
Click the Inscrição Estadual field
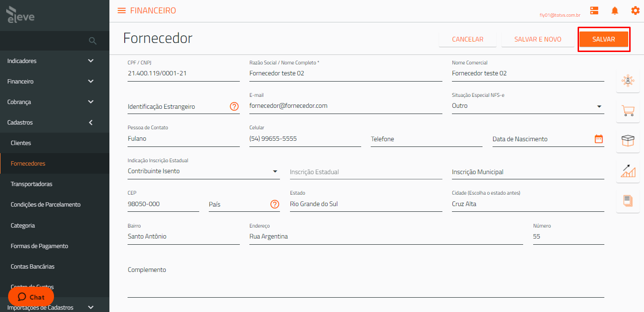[x=366, y=172]
